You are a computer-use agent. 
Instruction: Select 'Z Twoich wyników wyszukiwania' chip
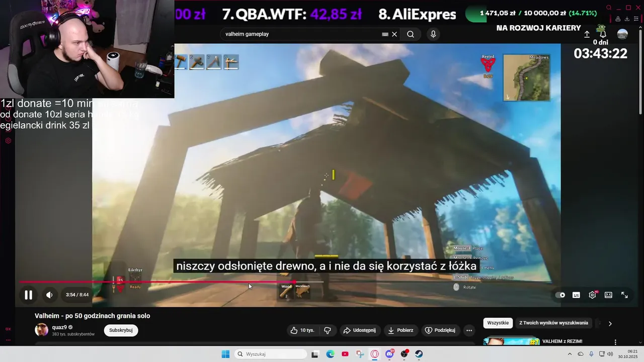(x=553, y=323)
